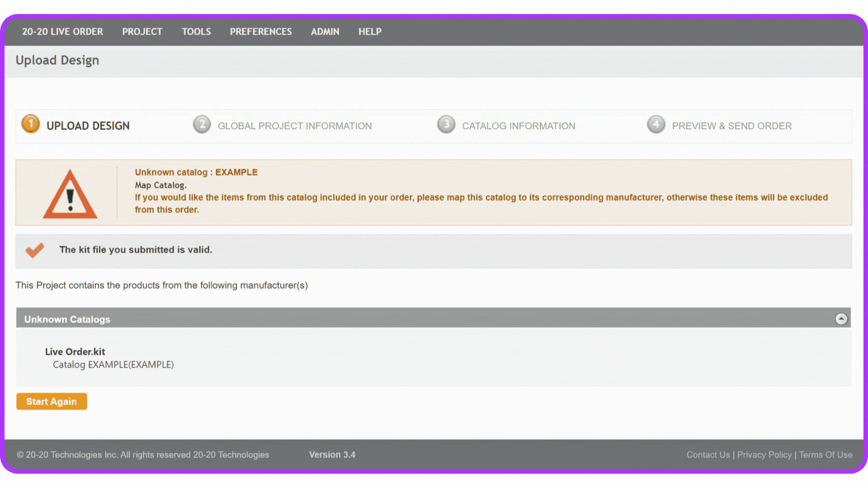The height and width of the screenshot is (488, 868).
Task: Open the Project menu
Action: click(142, 32)
